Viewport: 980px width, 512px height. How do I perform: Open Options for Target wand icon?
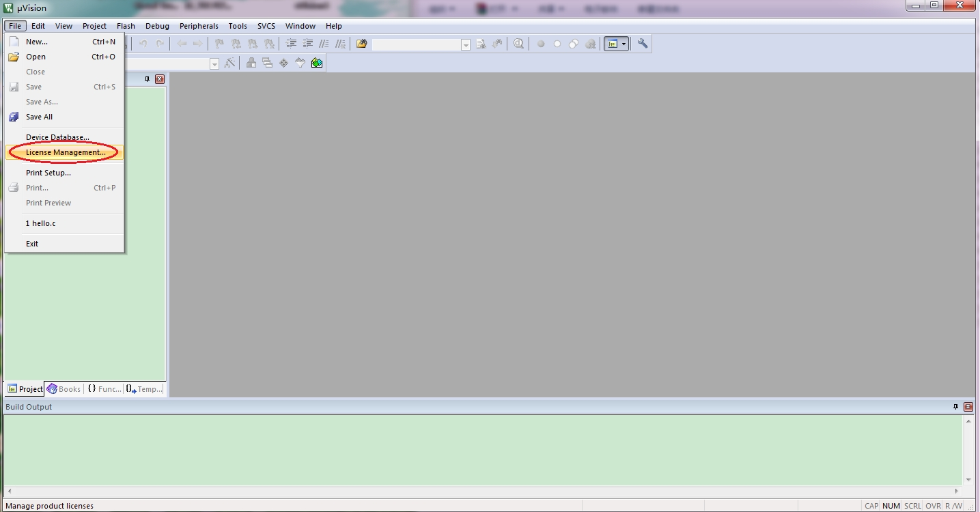click(x=229, y=63)
